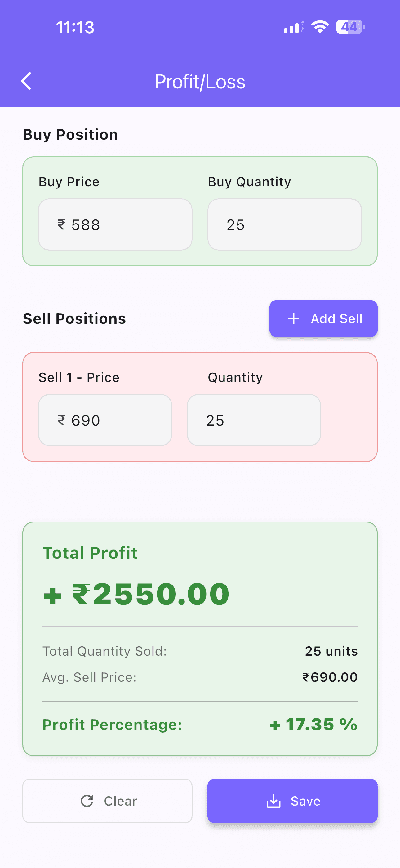This screenshot has height=868, width=400.
Task: Tap the plus icon on Add Sell
Action: tap(294, 319)
